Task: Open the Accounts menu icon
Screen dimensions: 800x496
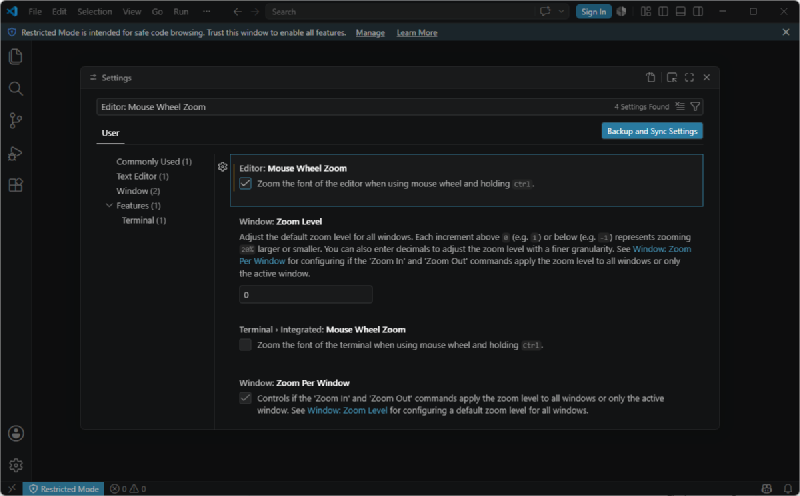Action: point(16,433)
